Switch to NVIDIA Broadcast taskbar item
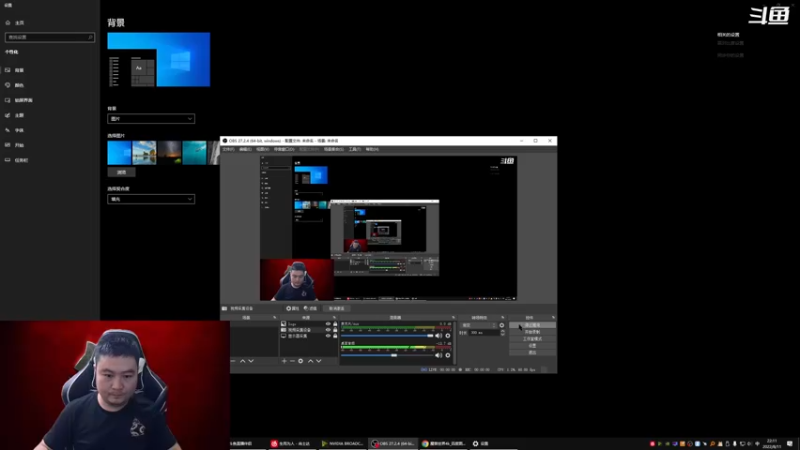This screenshot has width=800, height=450. 342,443
